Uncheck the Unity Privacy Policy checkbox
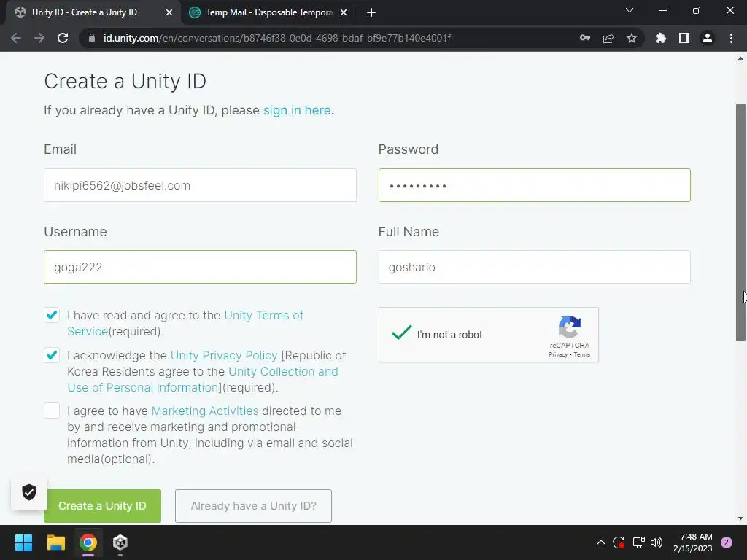The width and height of the screenshot is (747, 560). [52, 355]
